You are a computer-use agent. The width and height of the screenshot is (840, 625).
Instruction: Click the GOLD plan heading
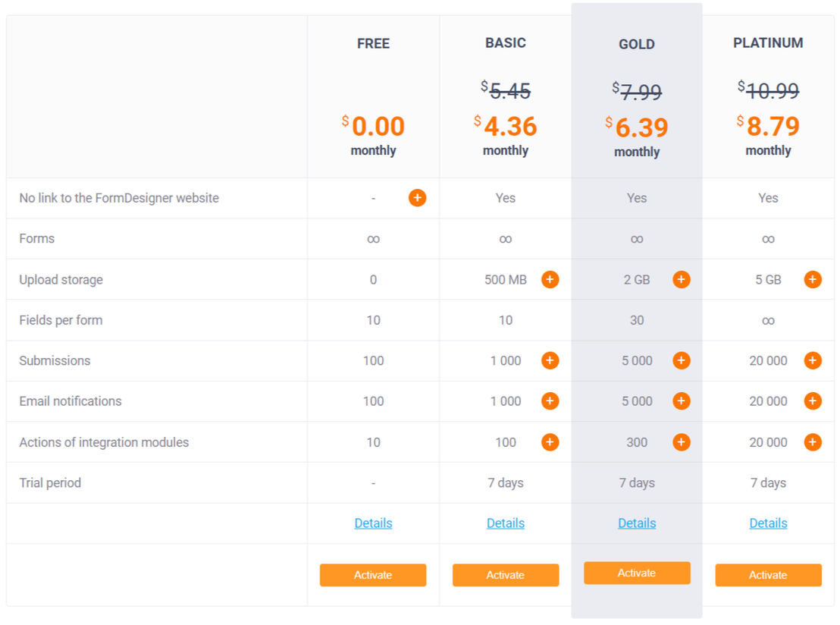tap(636, 44)
